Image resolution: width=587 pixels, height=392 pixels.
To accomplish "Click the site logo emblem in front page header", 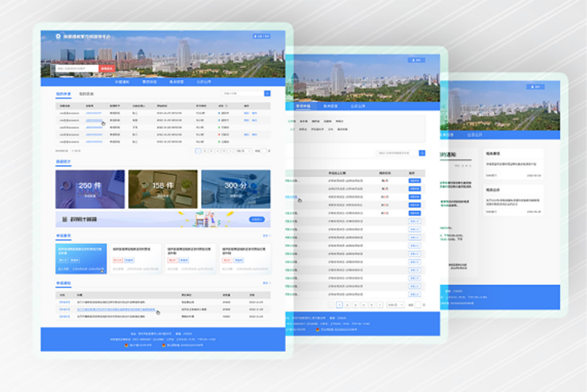I will pos(58,36).
